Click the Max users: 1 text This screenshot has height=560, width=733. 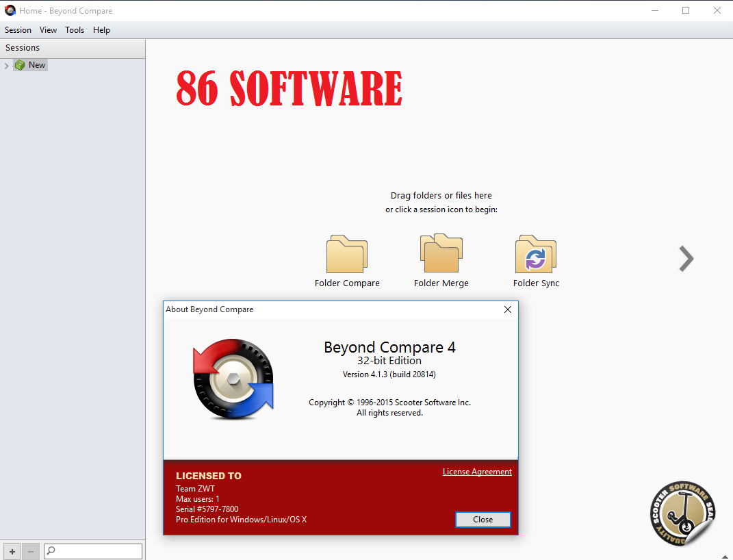(197, 499)
